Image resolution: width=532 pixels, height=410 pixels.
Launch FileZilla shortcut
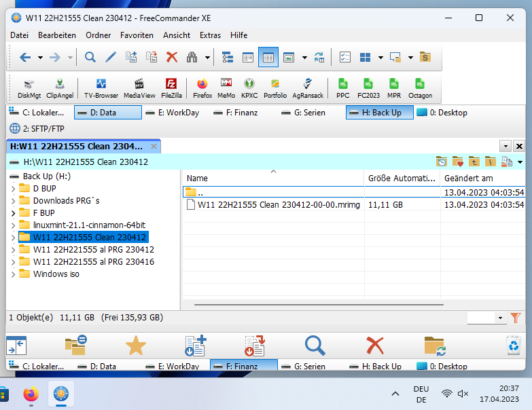pyautogui.click(x=171, y=88)
